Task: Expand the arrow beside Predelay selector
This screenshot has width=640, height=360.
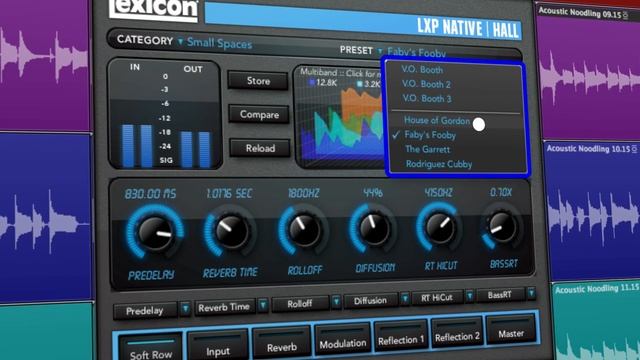Action: pos(185,309)
